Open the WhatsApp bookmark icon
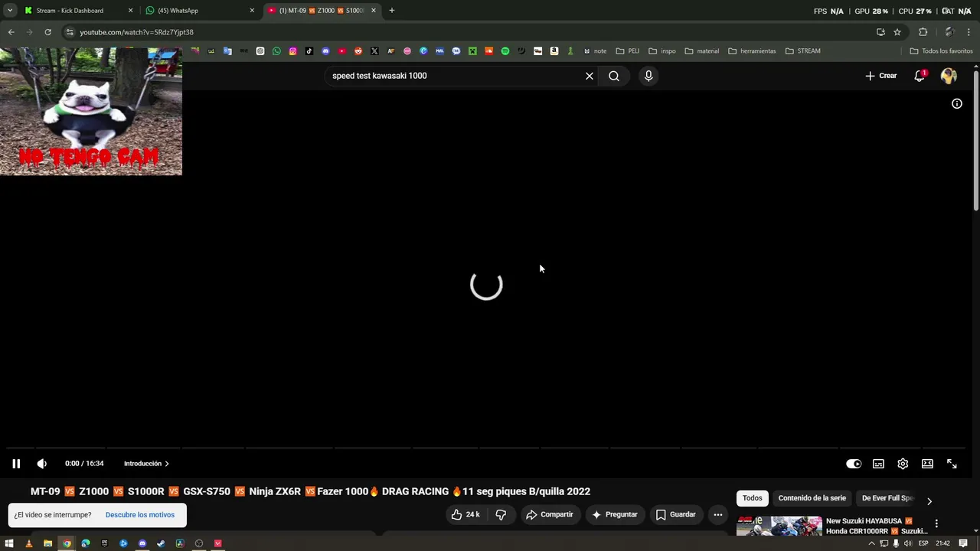The image size is (980, 551). tap(276, 51)
